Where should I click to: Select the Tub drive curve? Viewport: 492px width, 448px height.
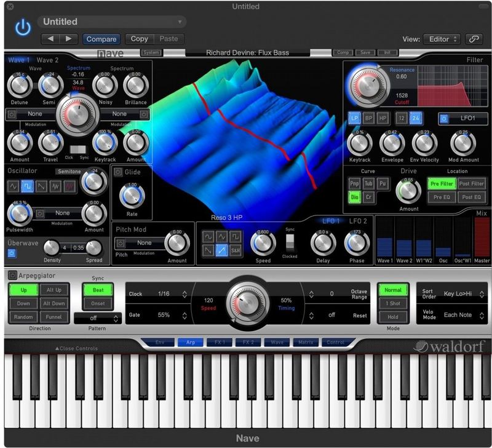(x=368, y=183)
